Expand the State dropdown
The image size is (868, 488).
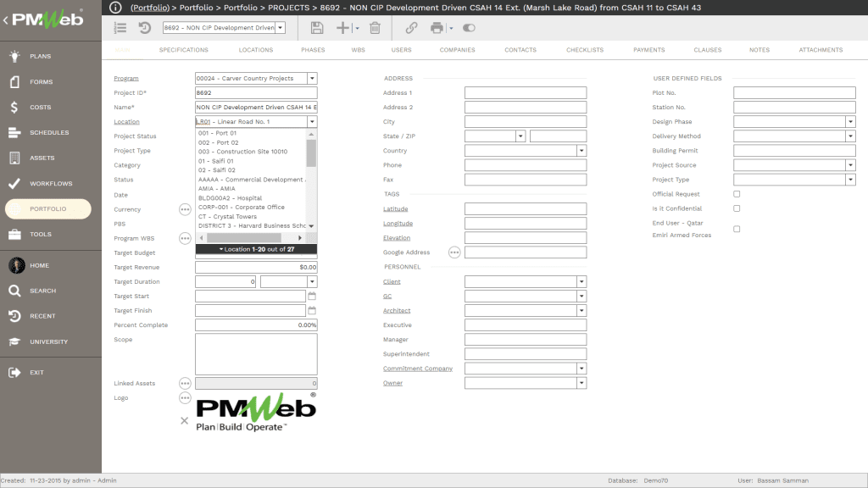tap(520, 136)
